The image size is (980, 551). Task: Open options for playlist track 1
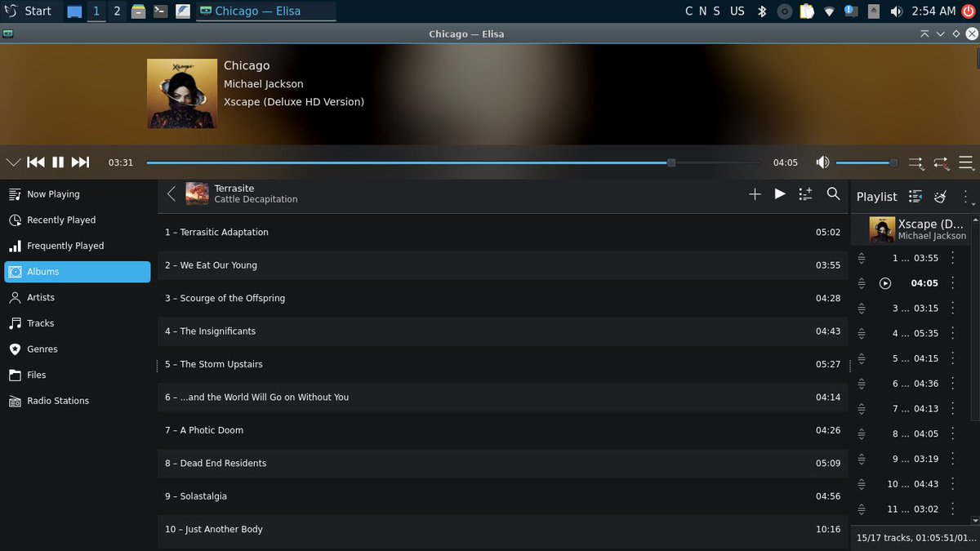(952, 258)
